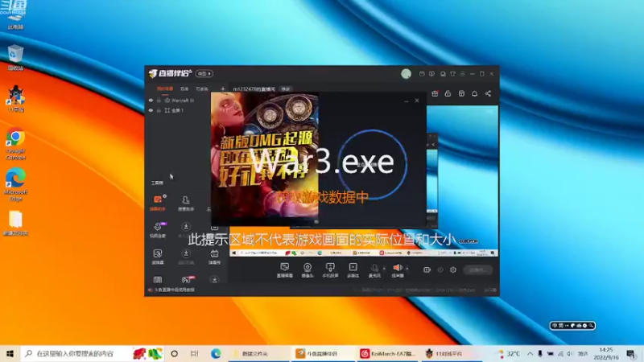
Task: Click the square box icon left of the bell
Action: [461, 93]
